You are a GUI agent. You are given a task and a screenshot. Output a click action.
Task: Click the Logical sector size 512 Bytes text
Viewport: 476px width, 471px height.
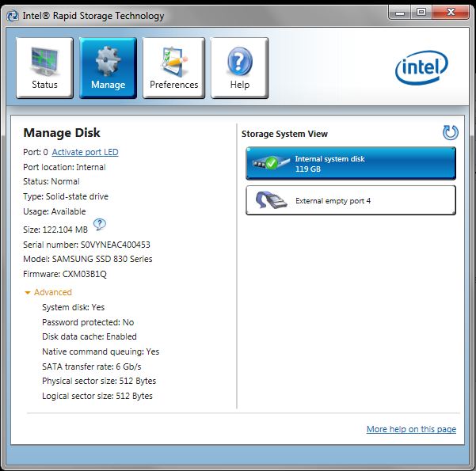click(x=97, y=396)
